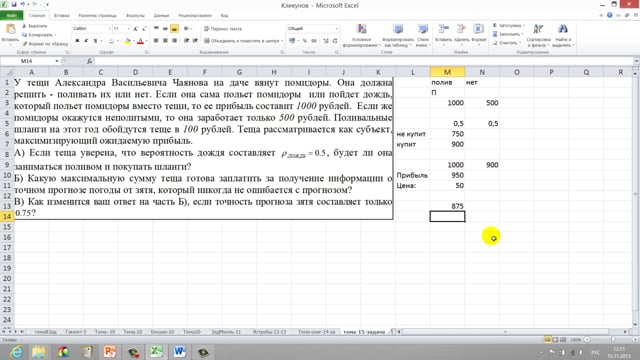Click the Clear (Очистить) button
Viewport: 640px width, 360px height.
[x=506, y=42]
